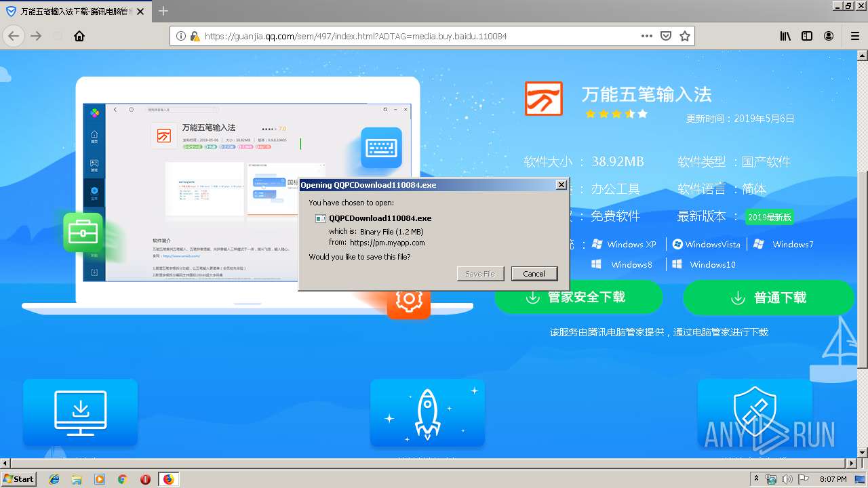Click the monitor download feature icon
The height and width of the screenshot is (488, 868).
[x=80, y=413]
